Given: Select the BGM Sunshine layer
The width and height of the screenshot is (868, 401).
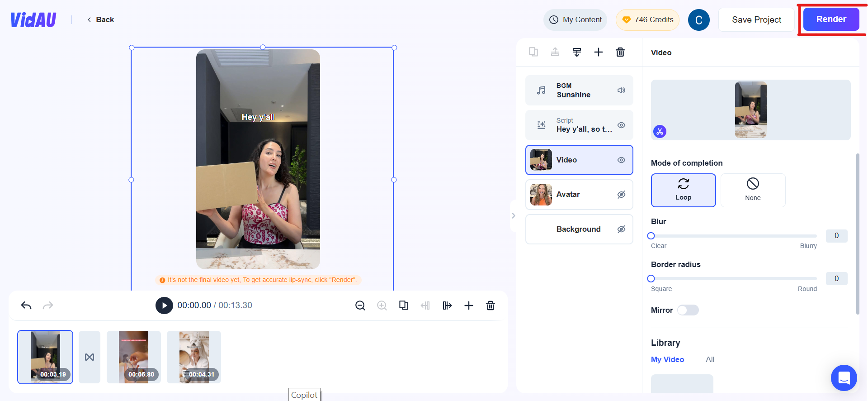Looking at the screenshot, I should click(579, 91).
